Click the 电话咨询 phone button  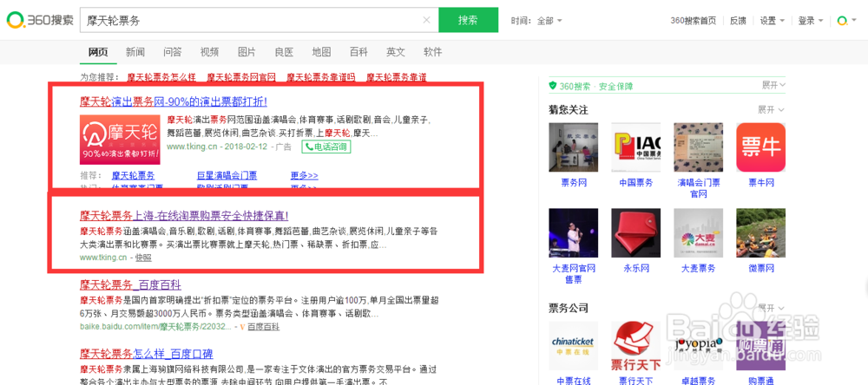click(326, 147)
